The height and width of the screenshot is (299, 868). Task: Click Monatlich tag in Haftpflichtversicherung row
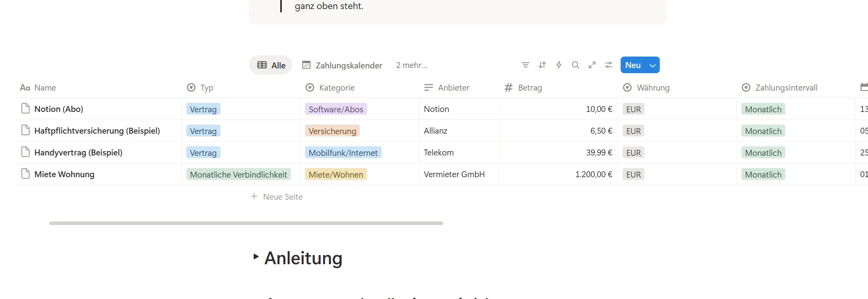(763, 131)
